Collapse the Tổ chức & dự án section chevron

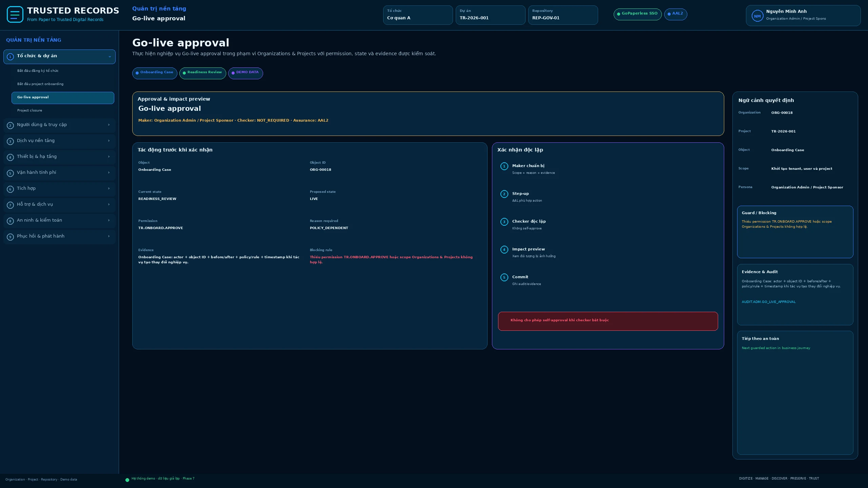tap(110, 57)
